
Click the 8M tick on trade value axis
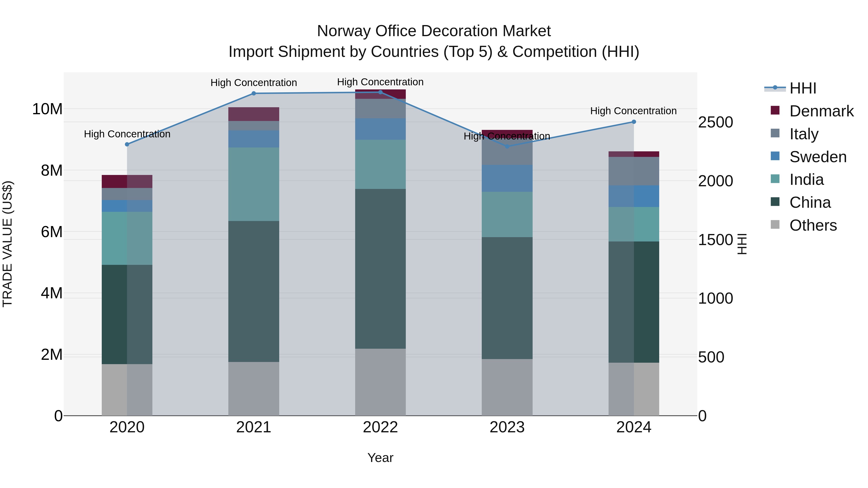(x=52, y=170)
